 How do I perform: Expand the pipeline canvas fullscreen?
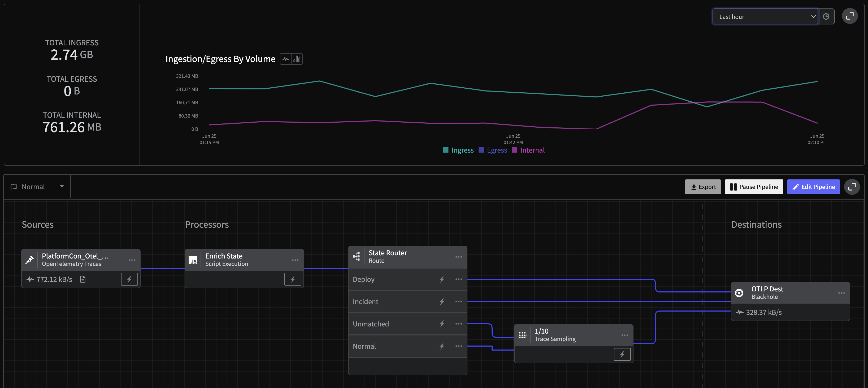point(852,187)
